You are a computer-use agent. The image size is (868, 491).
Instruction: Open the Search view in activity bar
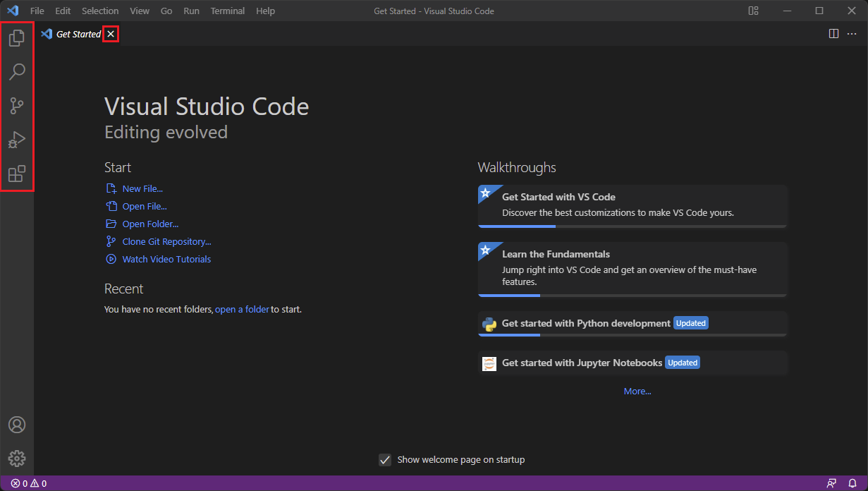[17, 72]
